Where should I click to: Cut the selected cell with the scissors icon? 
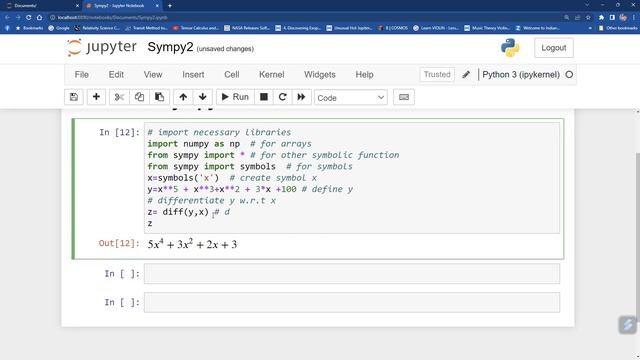tap(119, 97)
